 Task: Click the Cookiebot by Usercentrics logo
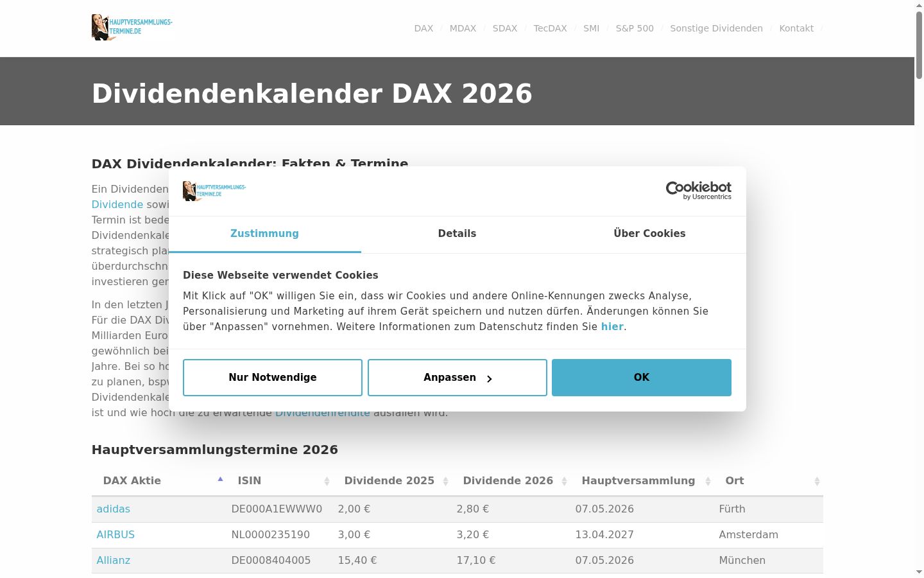(x=698, y=190)
